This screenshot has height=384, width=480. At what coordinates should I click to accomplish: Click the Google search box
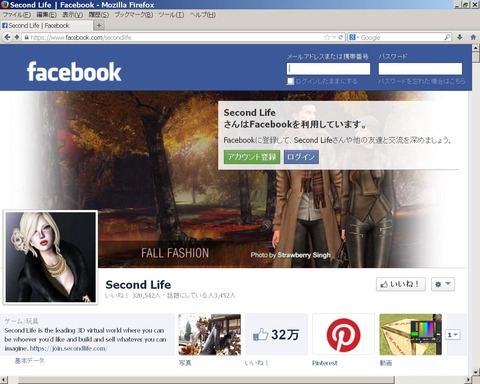point(402,37)
